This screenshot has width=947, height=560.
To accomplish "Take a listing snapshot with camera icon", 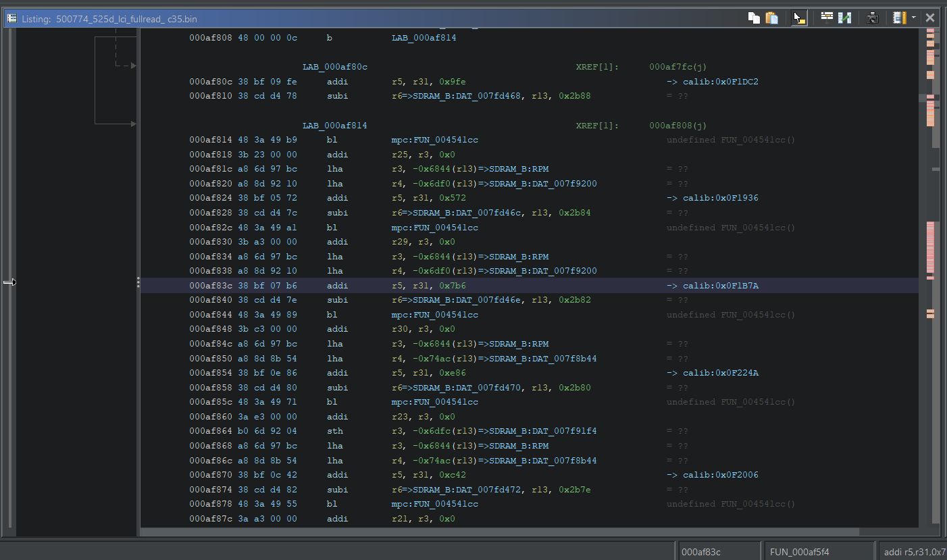I will pos(872,18).
